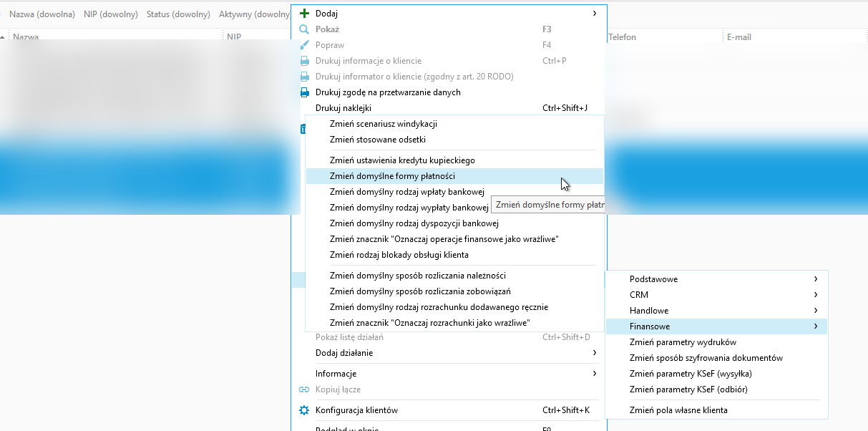
Task: Expand the Informacje submenu arrow
Action: [x=595, y=374]
